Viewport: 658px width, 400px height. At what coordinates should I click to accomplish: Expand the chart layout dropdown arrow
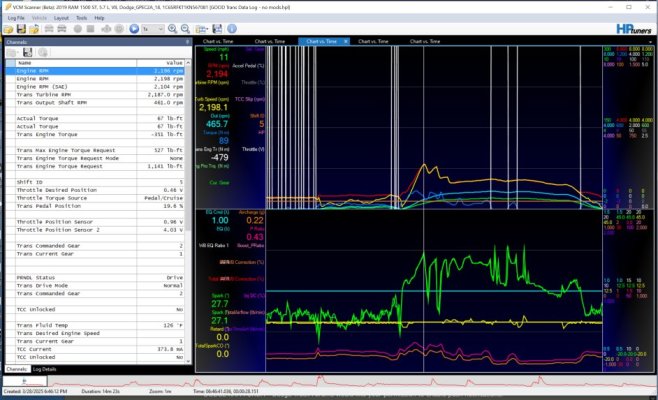click(x=207, y=29)
